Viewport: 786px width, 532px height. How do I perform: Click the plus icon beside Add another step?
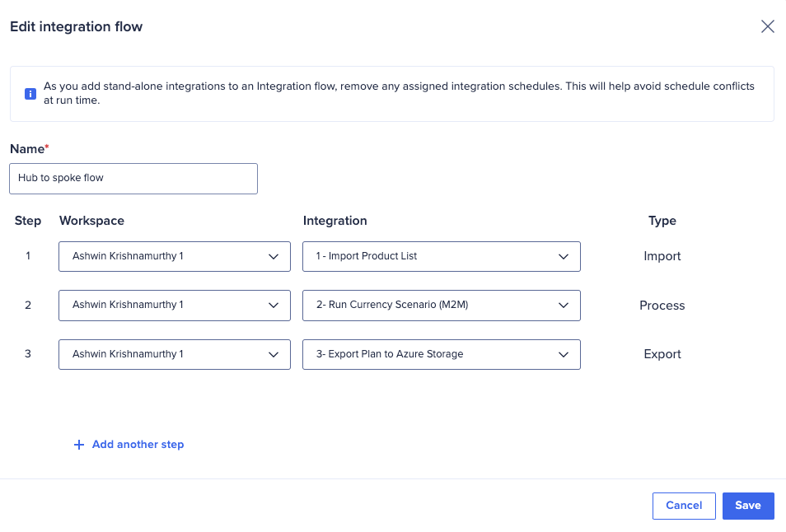(78, 444)
